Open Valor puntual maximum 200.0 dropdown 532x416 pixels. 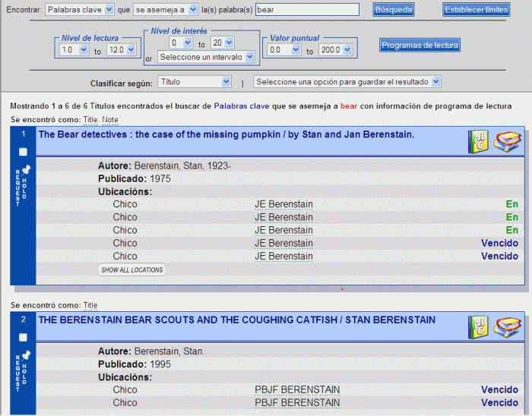(x=336, y=50)
